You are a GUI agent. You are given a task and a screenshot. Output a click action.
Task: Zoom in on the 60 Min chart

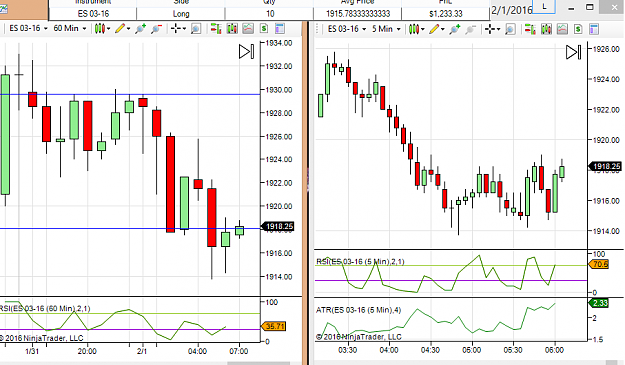(x=140, y=29)
